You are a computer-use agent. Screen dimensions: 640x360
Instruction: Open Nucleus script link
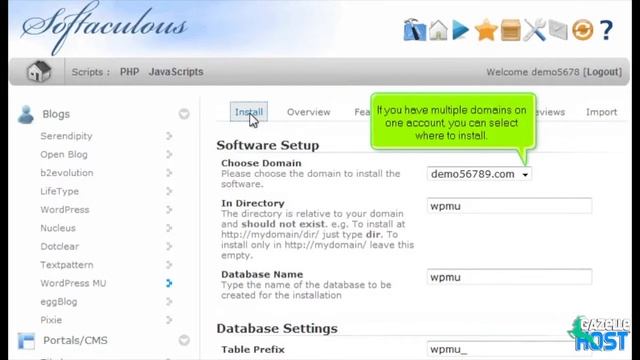[x=58, y=228]
